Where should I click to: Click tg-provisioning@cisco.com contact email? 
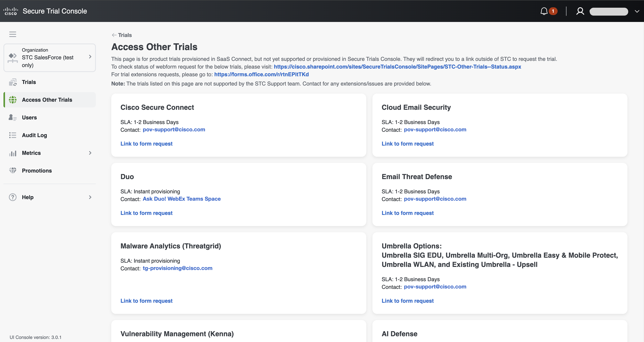pos(177,268)
